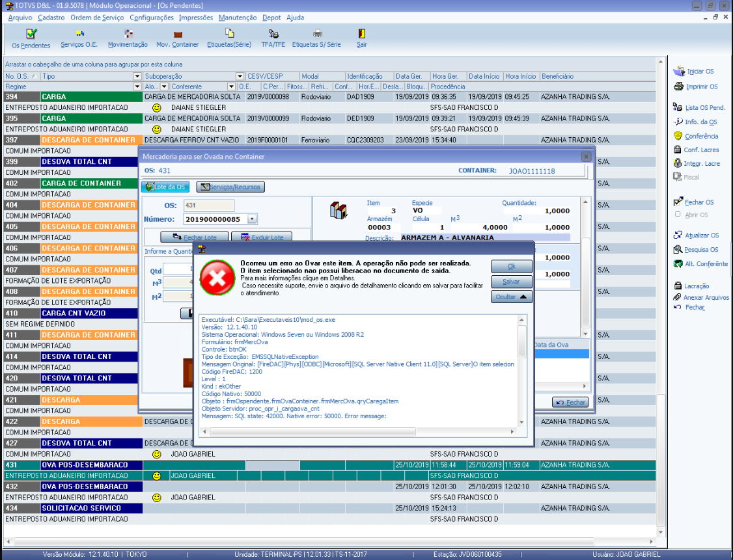Switch to Serviços/Recursos tab
This screenshot has width=733, height=560.
pyautogui.click(x=230, y=187)
